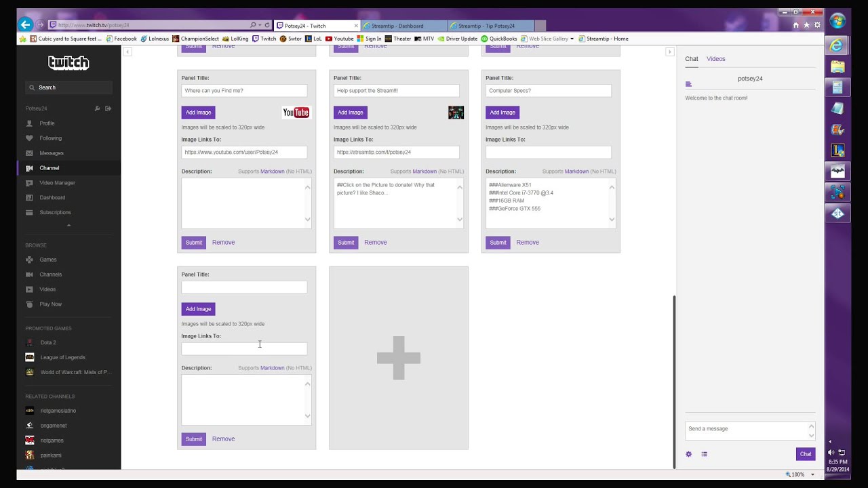Submit the 'Help support the Stream' panel

pos(346,243)
